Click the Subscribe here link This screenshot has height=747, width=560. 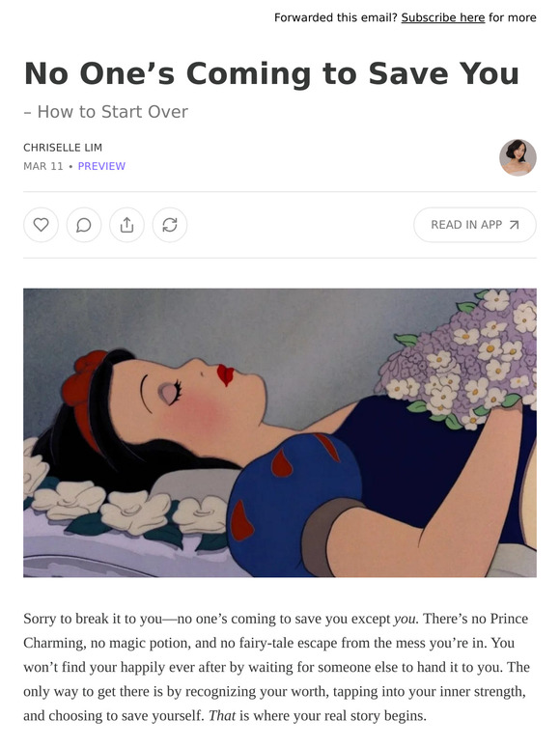(x=443, y=17)
